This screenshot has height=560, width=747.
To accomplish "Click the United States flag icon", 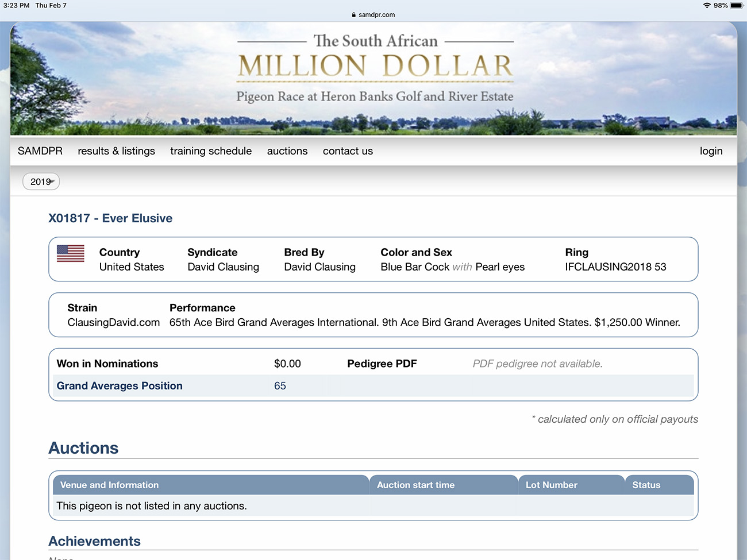I will point(71,253).
